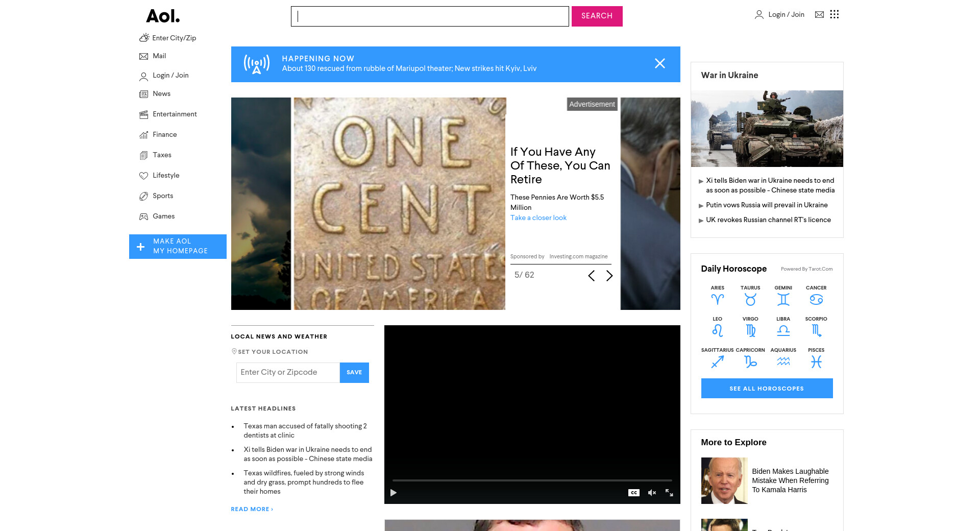Open the apps grid menu icon
This screenshot has width=980, height=531.
(x=835, y=14)
